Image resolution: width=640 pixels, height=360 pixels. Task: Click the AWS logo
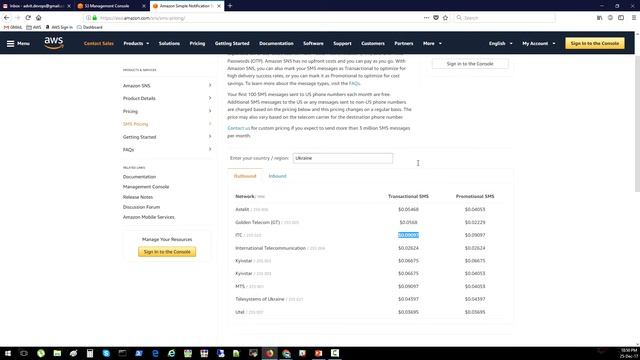coord(54,43)
